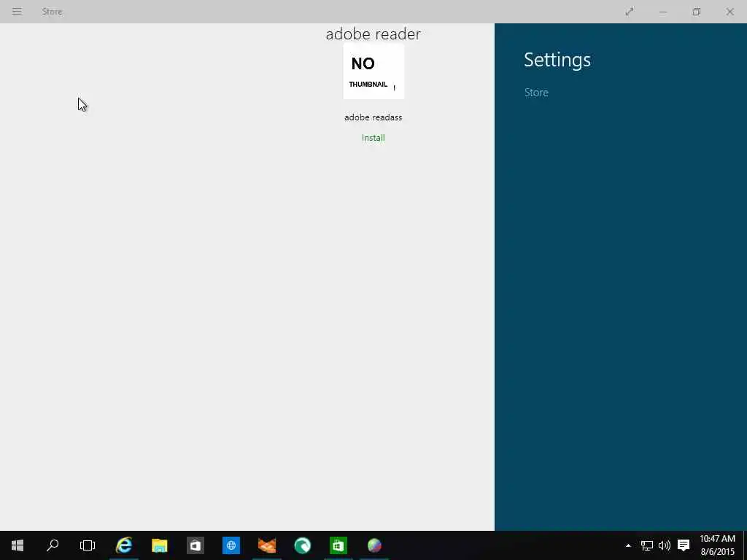This screenshot has width=747, height=560.
Task: Close the Store window
Action: [729, 12]
